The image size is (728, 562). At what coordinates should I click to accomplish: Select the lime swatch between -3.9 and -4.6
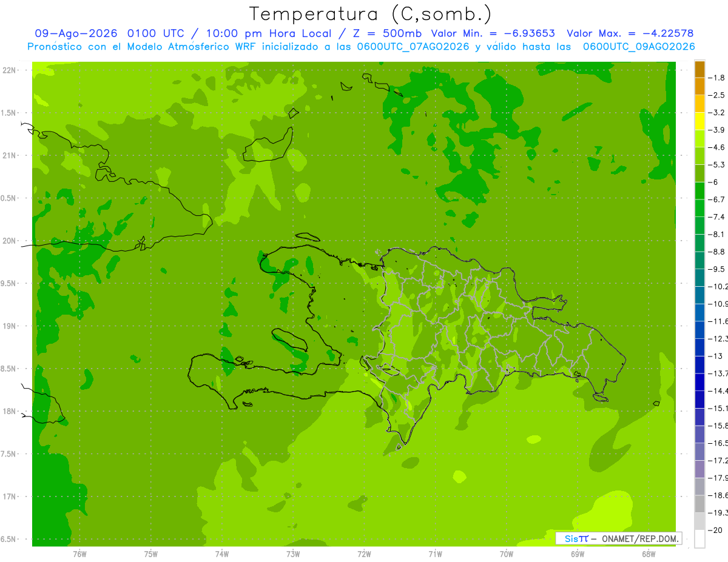(x=699, y=139)
